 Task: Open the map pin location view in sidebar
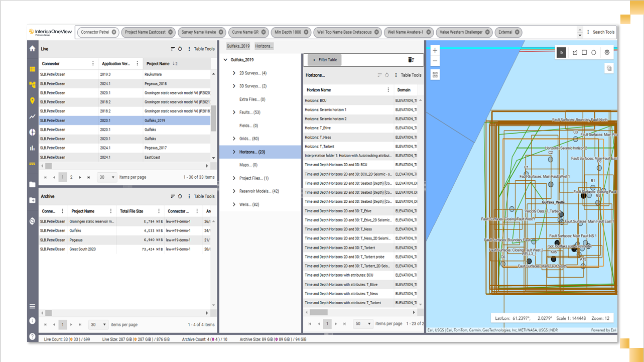pos(33,100)
